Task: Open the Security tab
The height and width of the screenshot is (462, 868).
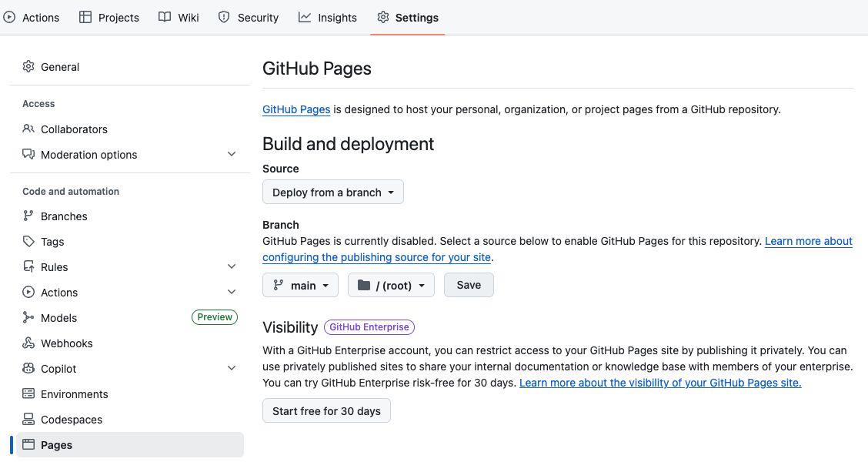Action: pos(249,18)
